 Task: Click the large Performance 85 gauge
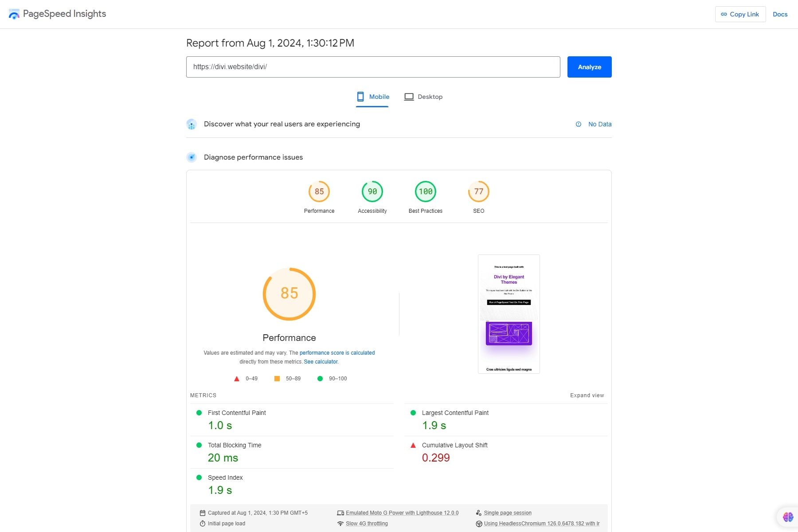289,294
